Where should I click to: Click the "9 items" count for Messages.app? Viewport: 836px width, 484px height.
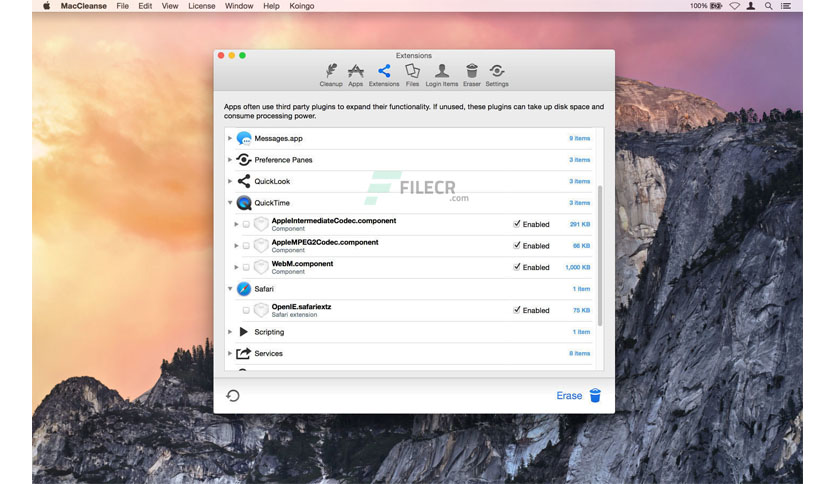tap(580, 139)
